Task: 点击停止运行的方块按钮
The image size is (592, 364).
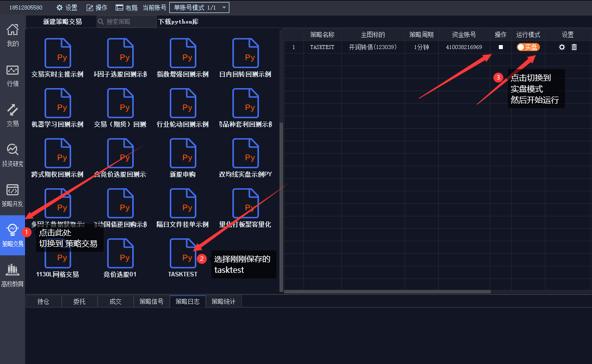Action: 500,47
